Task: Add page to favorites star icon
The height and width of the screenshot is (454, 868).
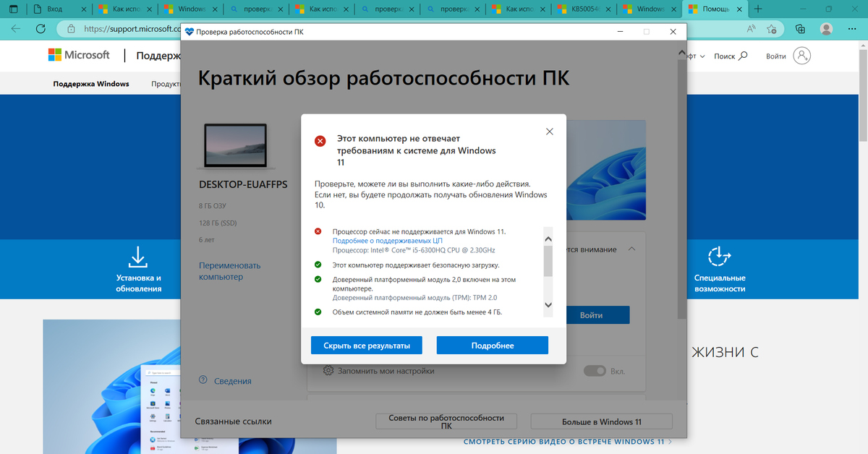Action: tap(772, 30)
